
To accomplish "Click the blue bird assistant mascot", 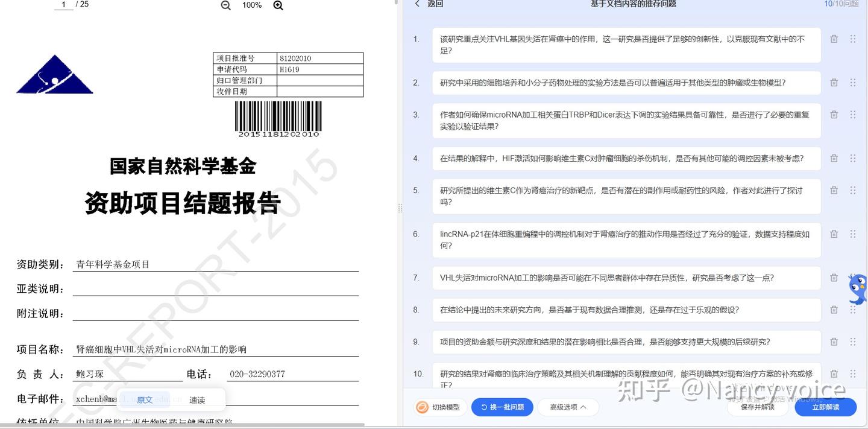I will tap(858, 290).
